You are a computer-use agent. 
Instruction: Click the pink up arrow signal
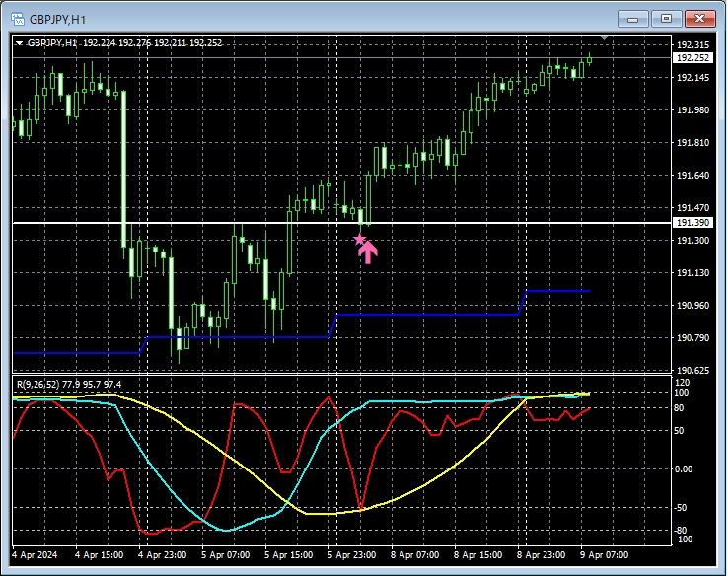coord(368,252)
